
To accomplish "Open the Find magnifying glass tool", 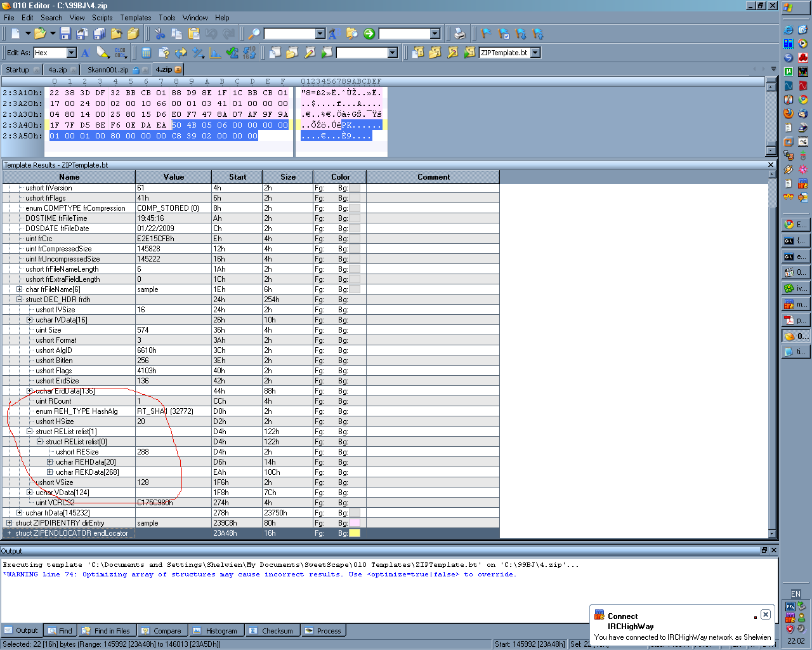I will 254,34.
